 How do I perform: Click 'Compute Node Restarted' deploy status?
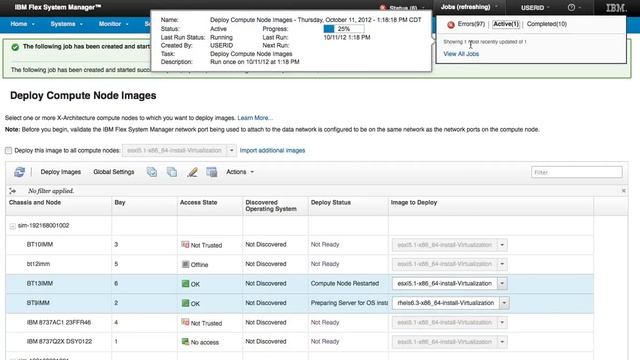(x=345, y=283)
